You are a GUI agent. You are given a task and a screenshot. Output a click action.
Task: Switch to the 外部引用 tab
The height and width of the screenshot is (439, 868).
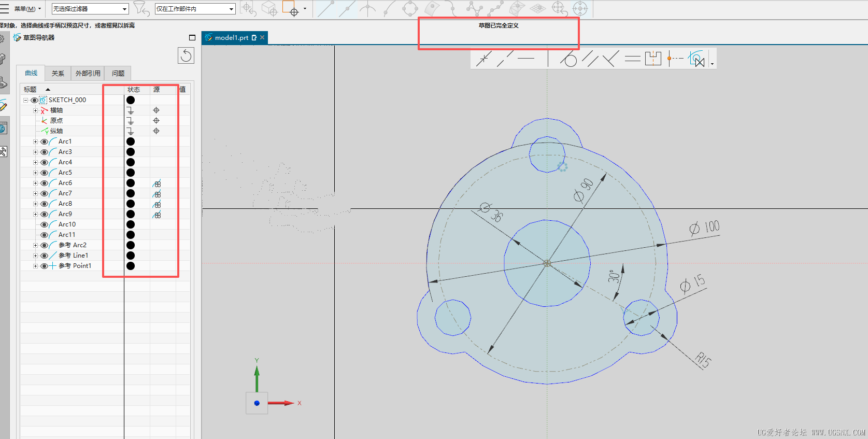coord(88,73)
